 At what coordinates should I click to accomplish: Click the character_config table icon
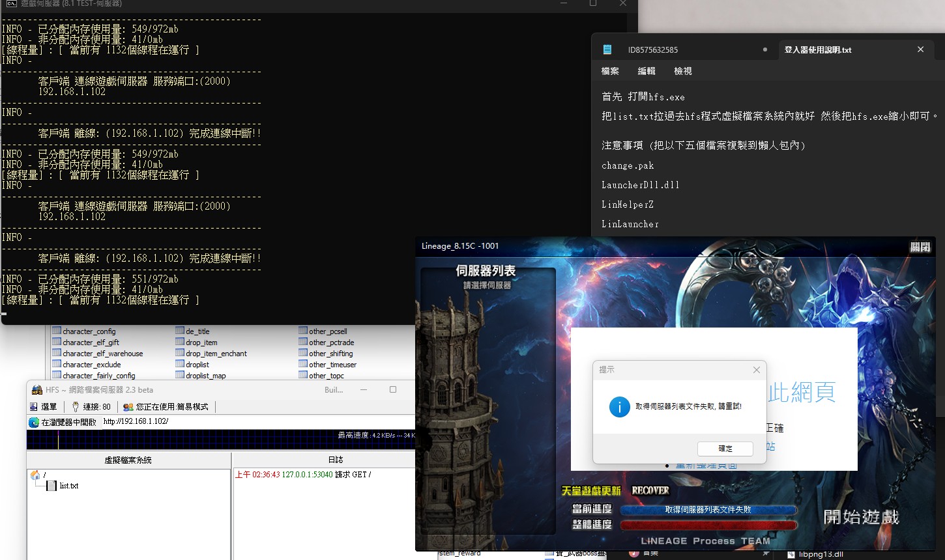pos(57,331)
